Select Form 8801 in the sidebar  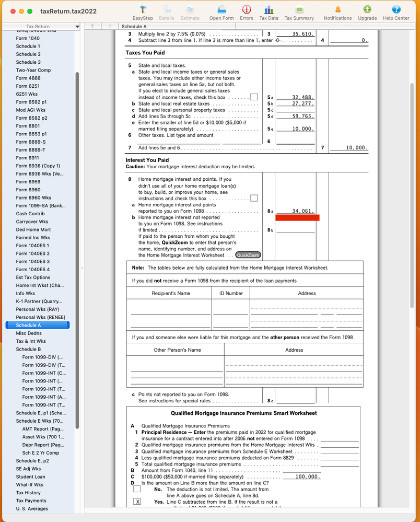28,126
